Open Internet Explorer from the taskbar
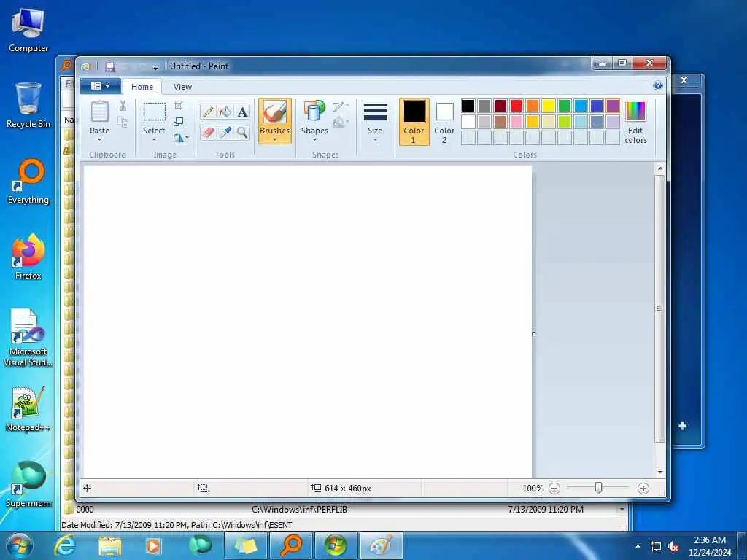This screenshot has height=560, width=747. pos(64,545)
